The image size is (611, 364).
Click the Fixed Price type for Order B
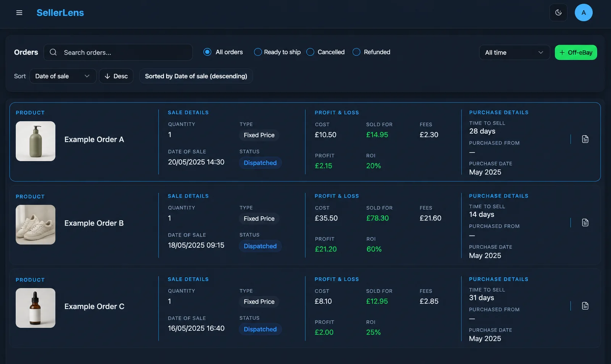point(259,218)
